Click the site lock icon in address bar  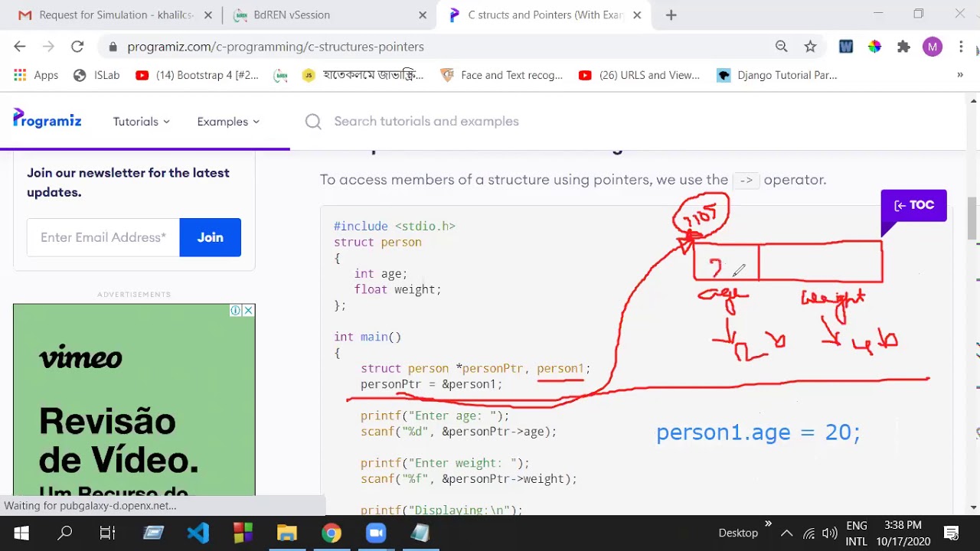coord(113,47)
